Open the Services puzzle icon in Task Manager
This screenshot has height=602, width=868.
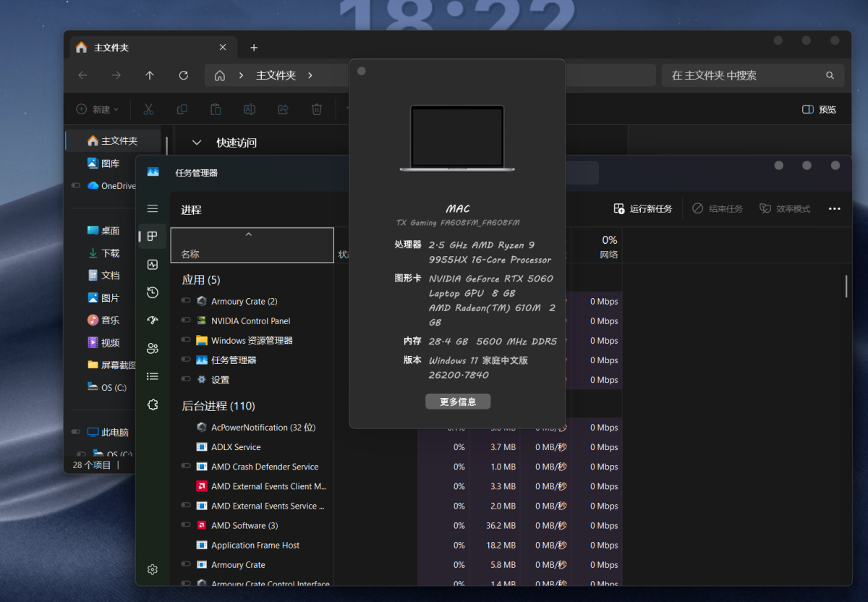(152, 404)
